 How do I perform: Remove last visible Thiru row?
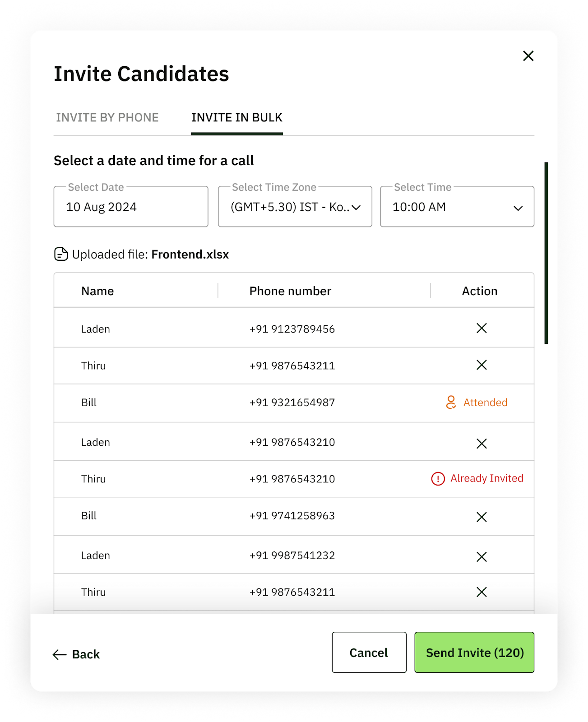pos(482,592)
